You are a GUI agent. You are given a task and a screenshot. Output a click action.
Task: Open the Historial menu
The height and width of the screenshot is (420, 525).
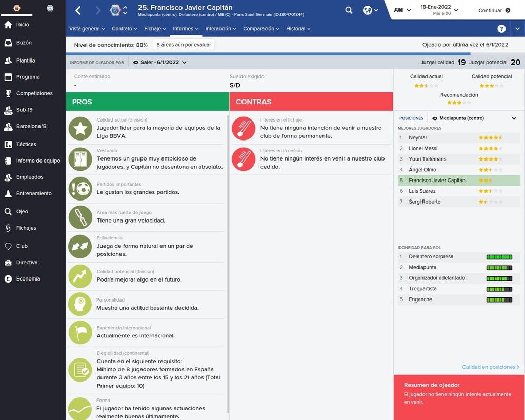click(298, 29)
